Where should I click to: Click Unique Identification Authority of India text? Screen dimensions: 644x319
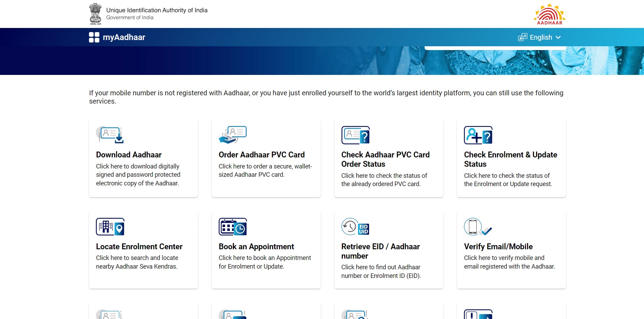pos(157,10)
